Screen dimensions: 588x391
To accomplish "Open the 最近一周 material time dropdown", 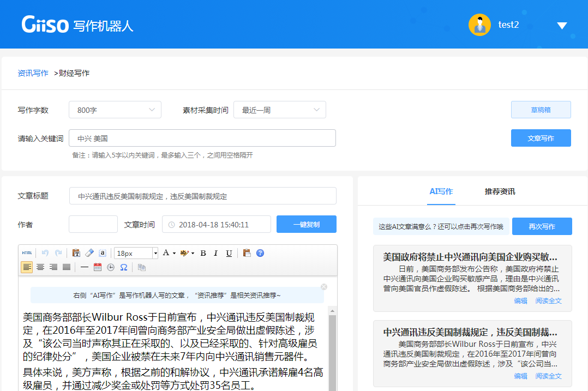I will [280, 110].
